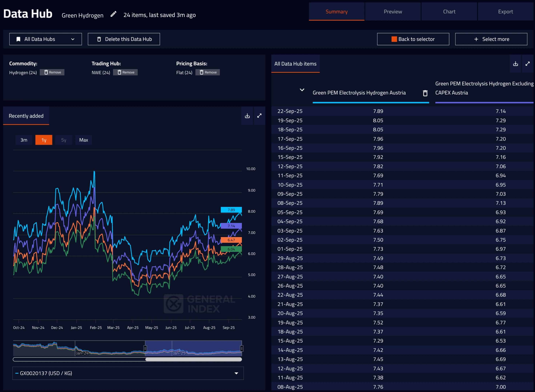This screenshot has height=392, width=535.
Task: Select the 1y time range
Action: 44,140
